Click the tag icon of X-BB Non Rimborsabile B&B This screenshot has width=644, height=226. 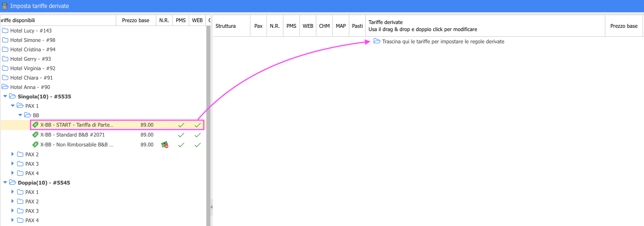[x=35, y=145]
